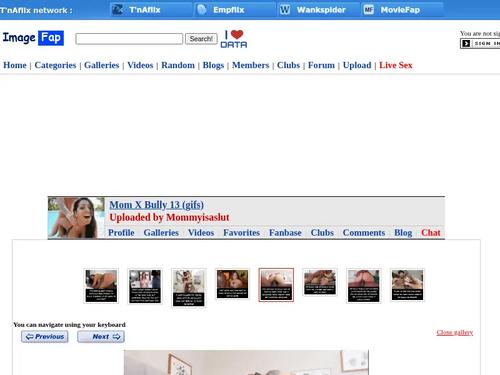This screenshot has height=375, width=500.
Task: Go to the Next gallery image
Action: click(x=101, y=337)
